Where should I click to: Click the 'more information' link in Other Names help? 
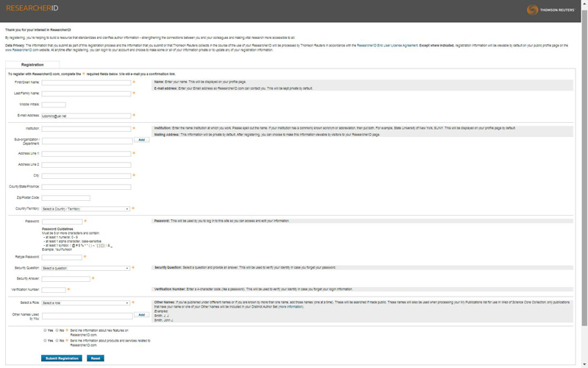click(290, 307)
